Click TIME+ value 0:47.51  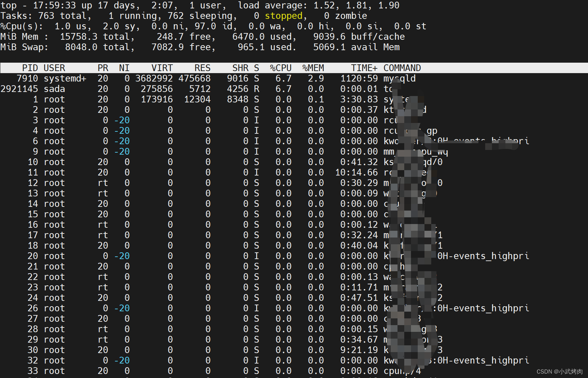pos(359,298)
